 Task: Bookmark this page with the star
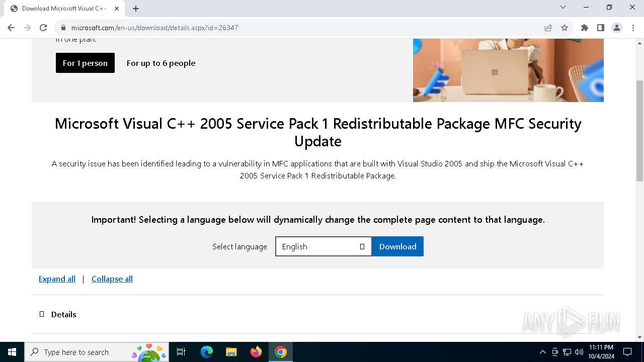point(565,28)
